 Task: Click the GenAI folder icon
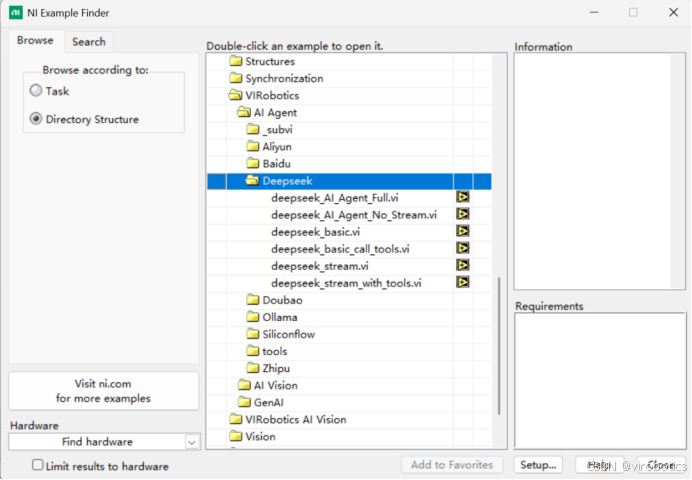(244, 402)
